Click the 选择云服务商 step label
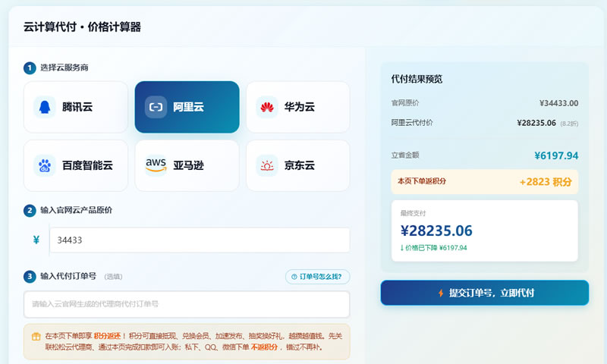This screenshot has height=364, width=607. point(64,67)
